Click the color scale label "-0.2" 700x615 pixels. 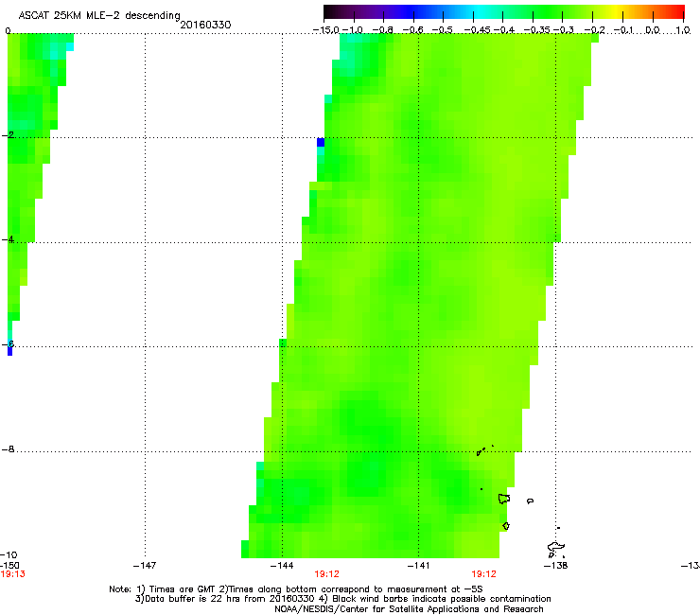[x=595, y=30]
